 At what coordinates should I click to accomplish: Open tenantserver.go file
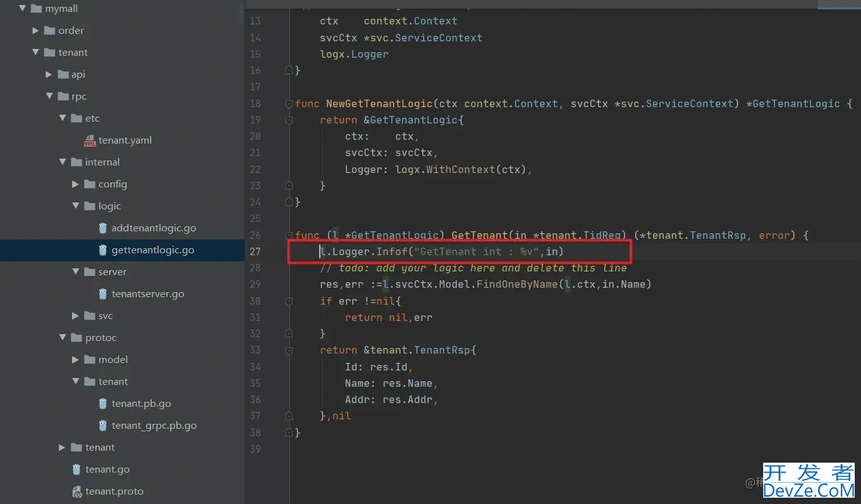click(x=148, y=294)
